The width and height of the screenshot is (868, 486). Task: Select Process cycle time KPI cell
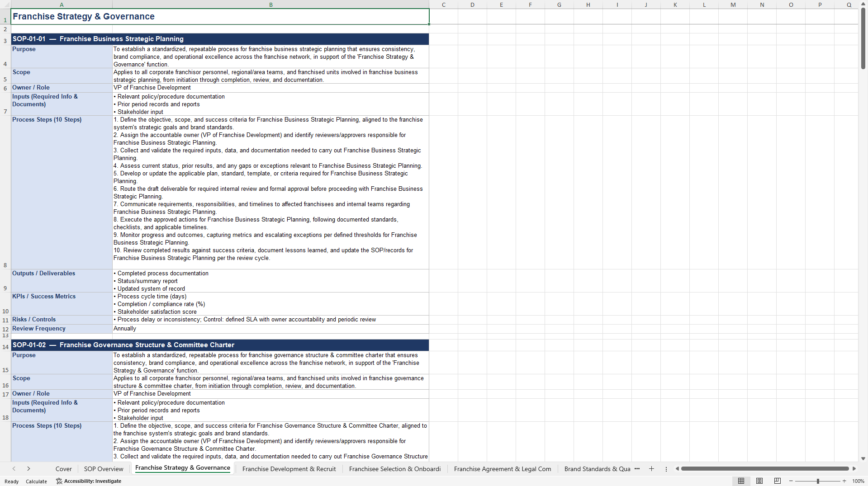[270, 304]
